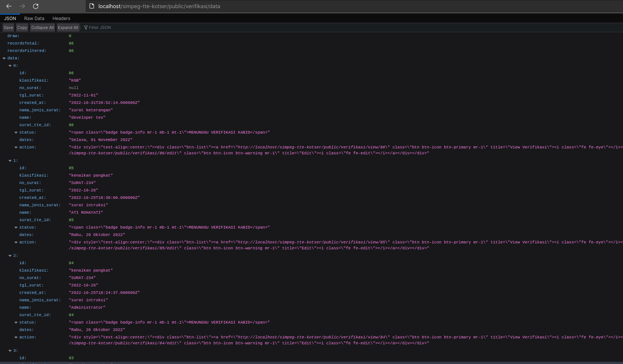Toggle status expander in item 1
The width and height of the screenshot is (623, 364).
(16, 227)
